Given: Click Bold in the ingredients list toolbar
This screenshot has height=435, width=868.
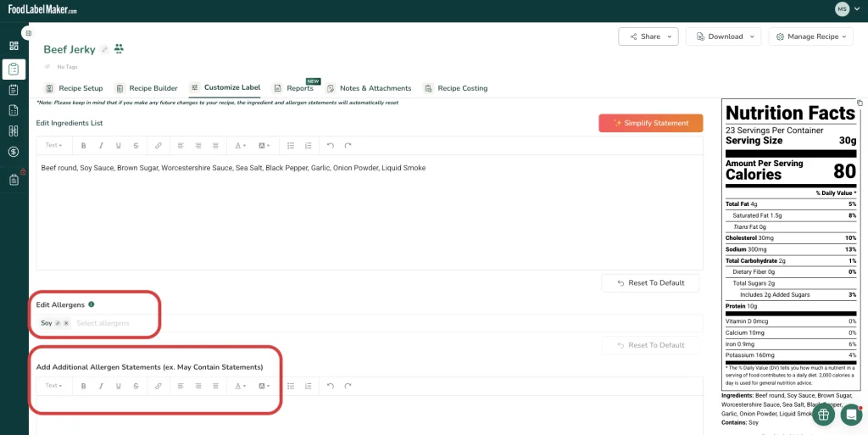Looking at the screenshot, I should [84, 146].
